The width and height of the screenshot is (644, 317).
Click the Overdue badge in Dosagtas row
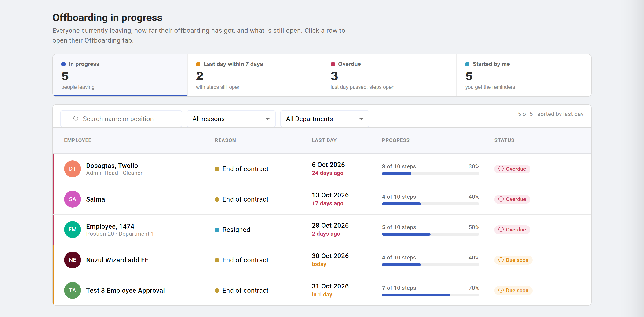pyautogui.click(x=512, y=169)
